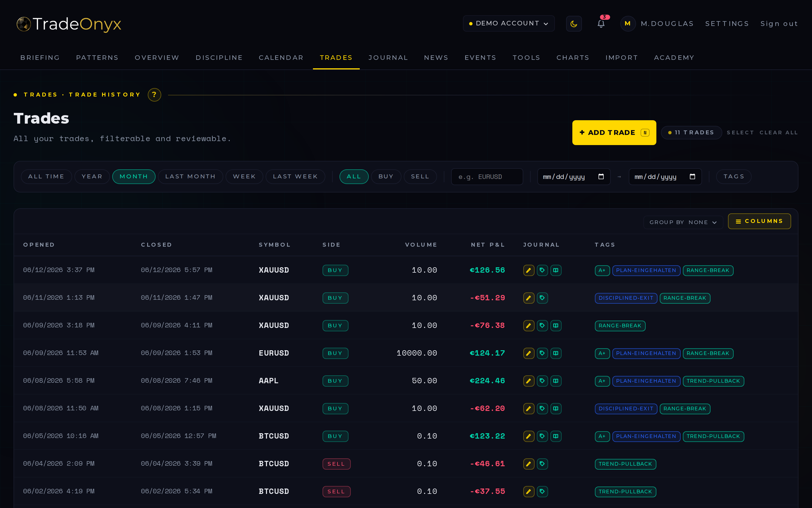Open DISCIPLINE tab
The width and height of the screenshot is (812, 508).
pos(219,58)
